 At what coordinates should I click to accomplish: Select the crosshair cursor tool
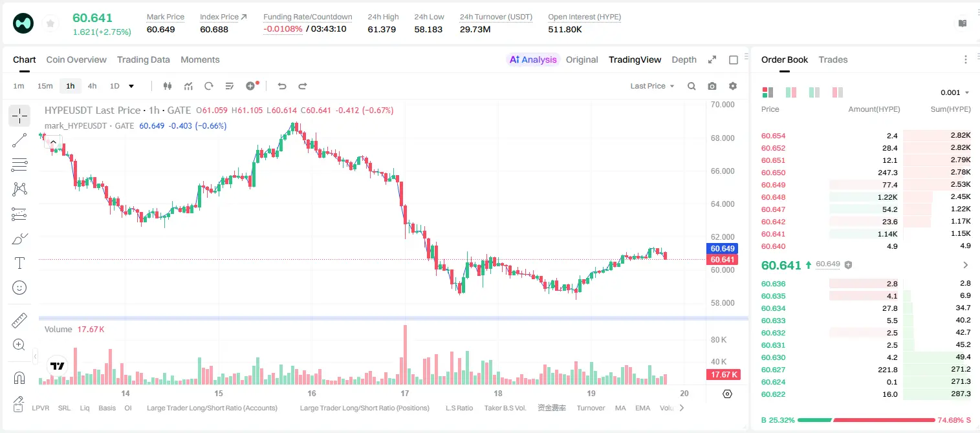coord(19,116)
